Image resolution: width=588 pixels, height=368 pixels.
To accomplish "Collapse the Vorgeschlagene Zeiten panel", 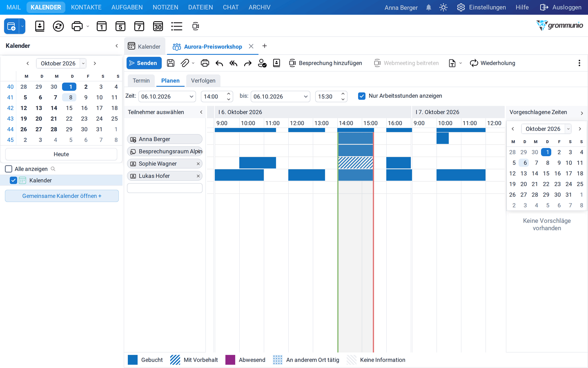I will pyautogui.click(x=582, y=113).
